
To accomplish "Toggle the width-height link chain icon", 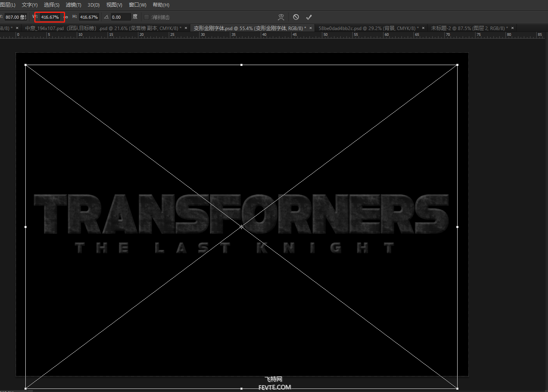I will coord(66,17).
